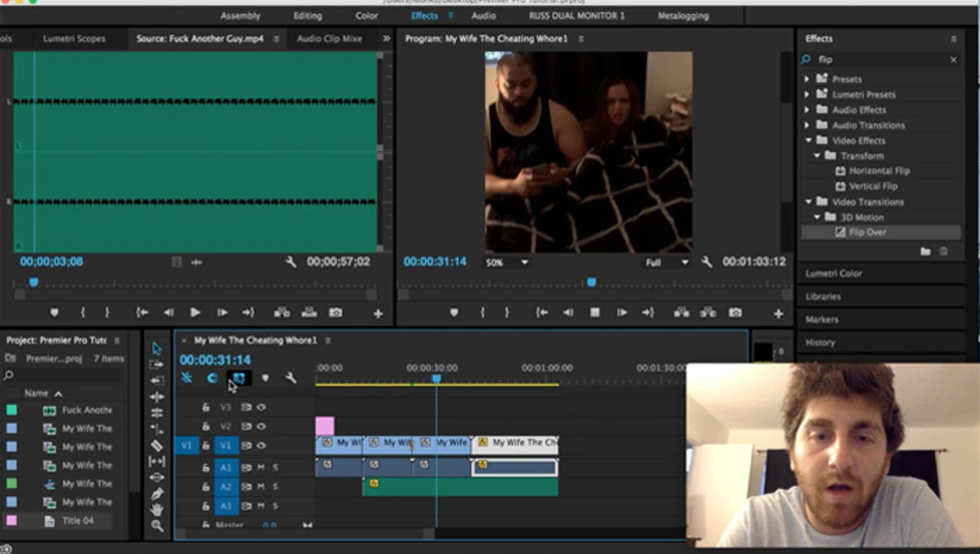Collapse the Video Effects folder
Viewport: 980px width, 554px height.
click(808, 141)
